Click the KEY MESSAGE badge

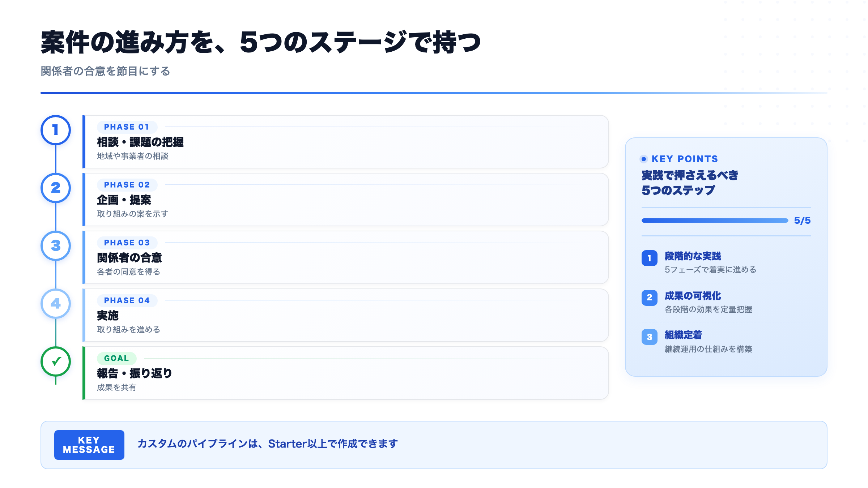(x=89, y=445)
